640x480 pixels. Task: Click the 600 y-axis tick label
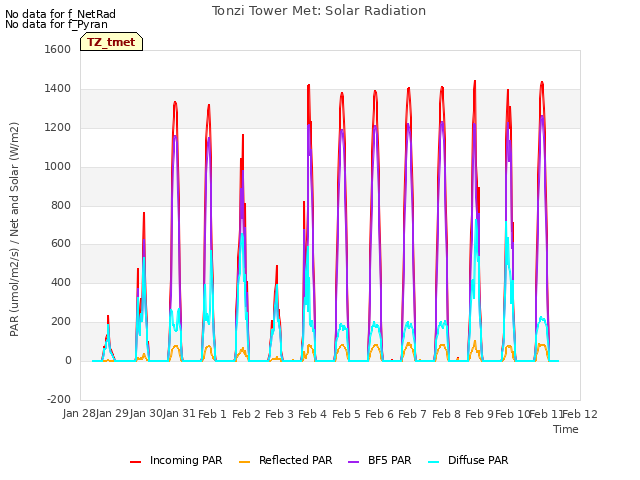(x=61, y=244)
